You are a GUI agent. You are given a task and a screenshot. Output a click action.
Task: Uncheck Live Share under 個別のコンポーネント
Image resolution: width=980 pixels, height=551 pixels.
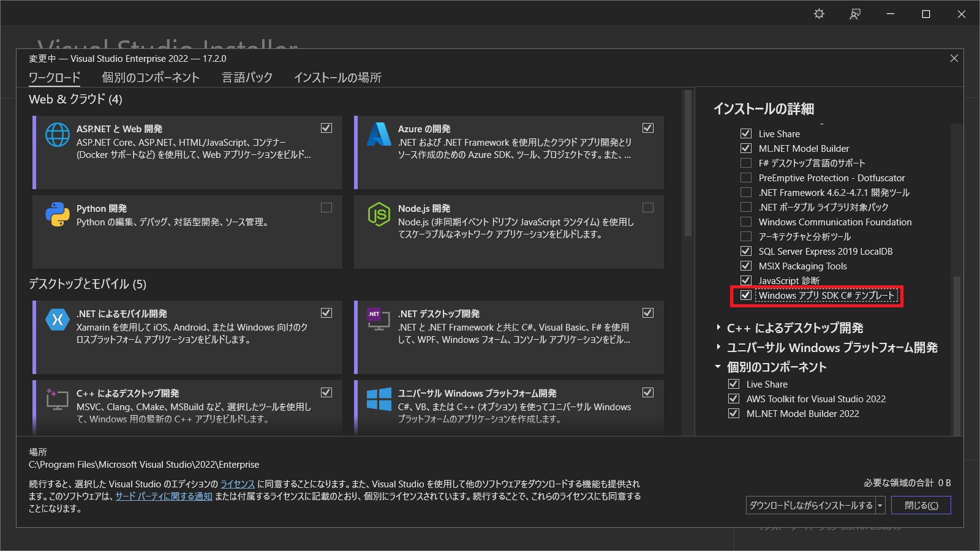[x=734, y=384]
